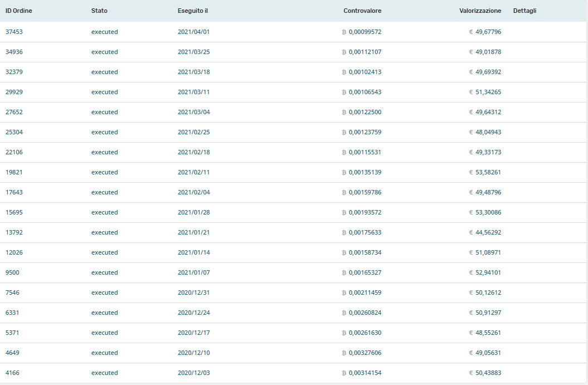The height and width of the screenshot is (385, 588).
Task: Click euro value 44,56292
Action: tap(488, 232)
